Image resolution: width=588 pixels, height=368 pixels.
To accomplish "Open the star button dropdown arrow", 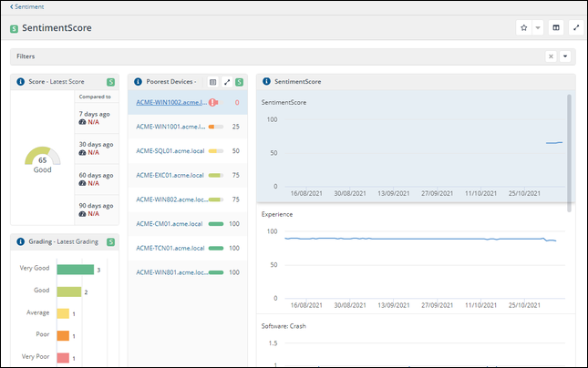I will coord(537,28).
